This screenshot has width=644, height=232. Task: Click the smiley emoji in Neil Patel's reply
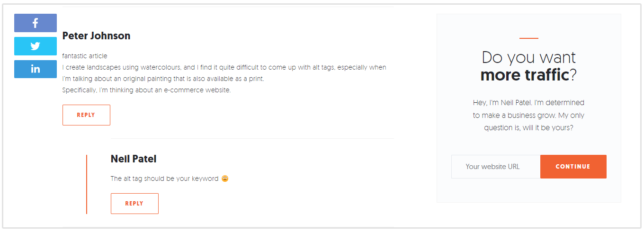coord(225,179)
